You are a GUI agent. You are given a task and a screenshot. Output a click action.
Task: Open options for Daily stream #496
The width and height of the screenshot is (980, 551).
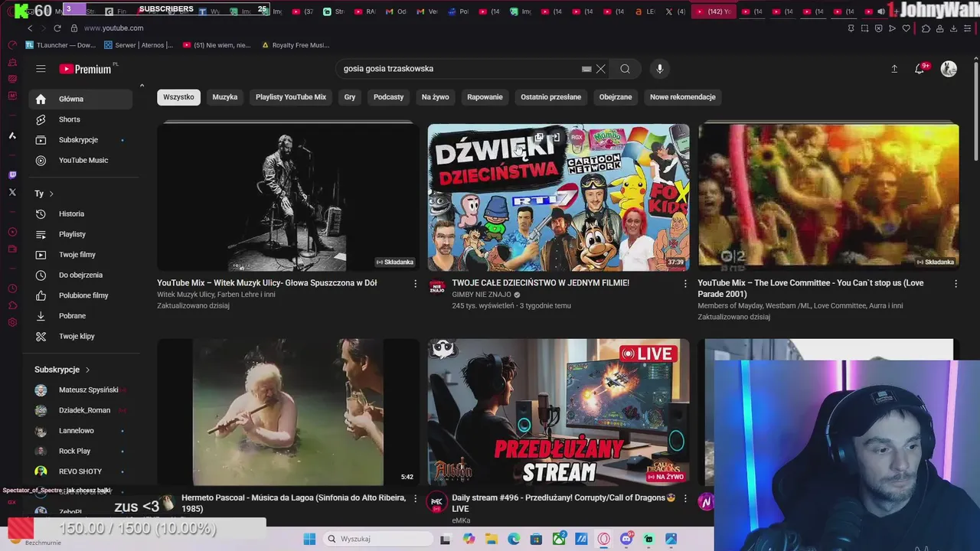coord(685,499)
